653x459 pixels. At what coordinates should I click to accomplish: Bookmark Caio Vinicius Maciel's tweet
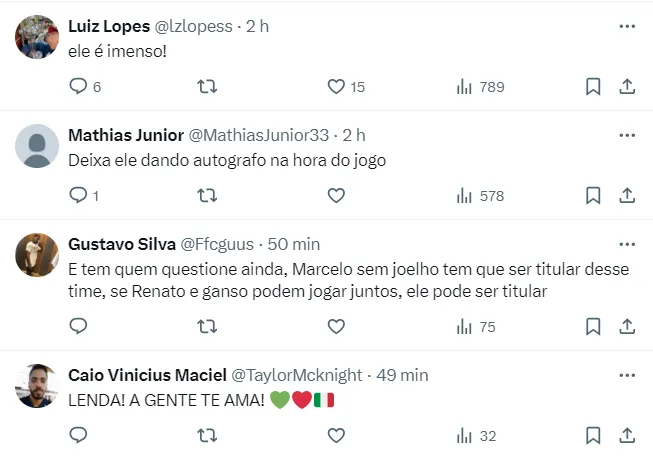coord(593,435)
